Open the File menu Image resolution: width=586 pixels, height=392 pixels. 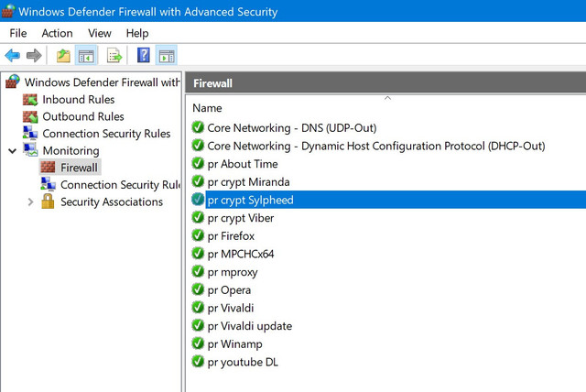(18, 33)
